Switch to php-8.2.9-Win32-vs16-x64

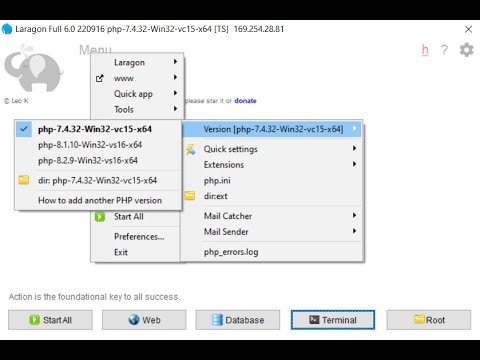[98, 160]
